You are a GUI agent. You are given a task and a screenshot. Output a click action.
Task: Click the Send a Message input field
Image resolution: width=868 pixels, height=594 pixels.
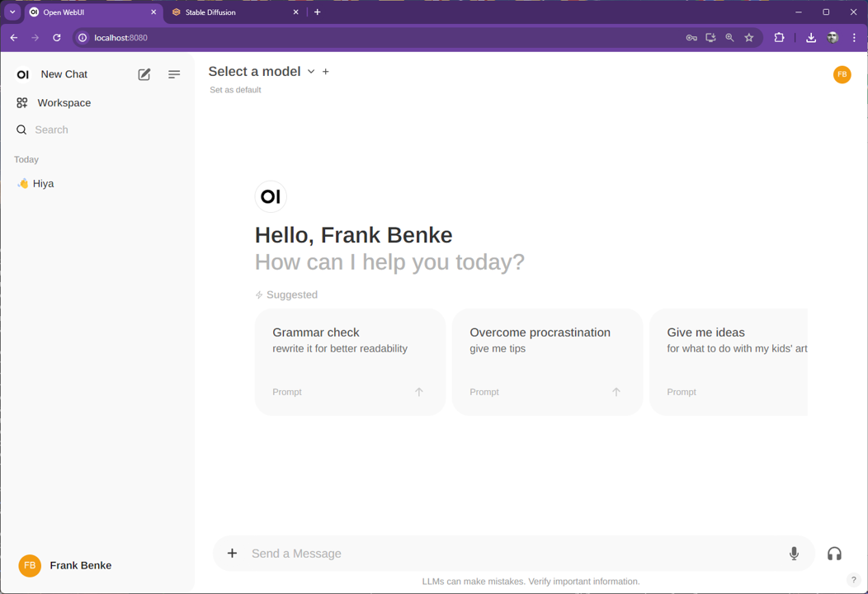(512, 554)
